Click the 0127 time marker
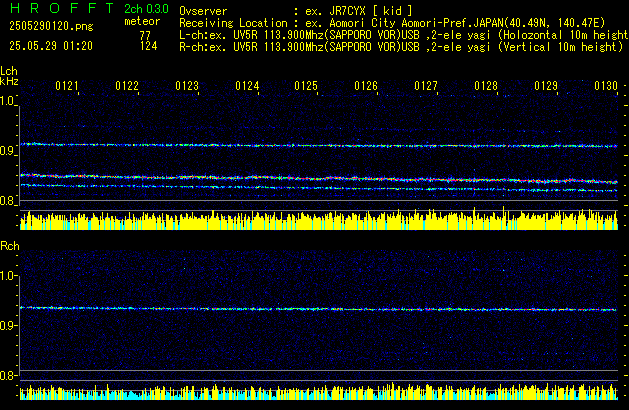This screenshot has width=629, height=410. (x=426, y=86)
